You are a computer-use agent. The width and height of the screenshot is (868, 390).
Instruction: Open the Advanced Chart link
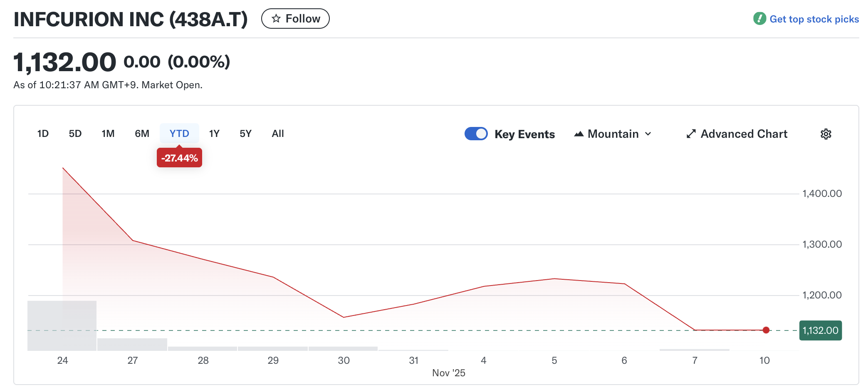point(744,134)
